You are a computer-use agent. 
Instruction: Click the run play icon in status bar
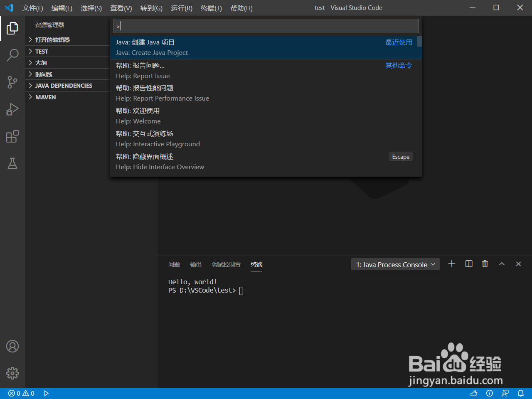[x=46, y=393]
